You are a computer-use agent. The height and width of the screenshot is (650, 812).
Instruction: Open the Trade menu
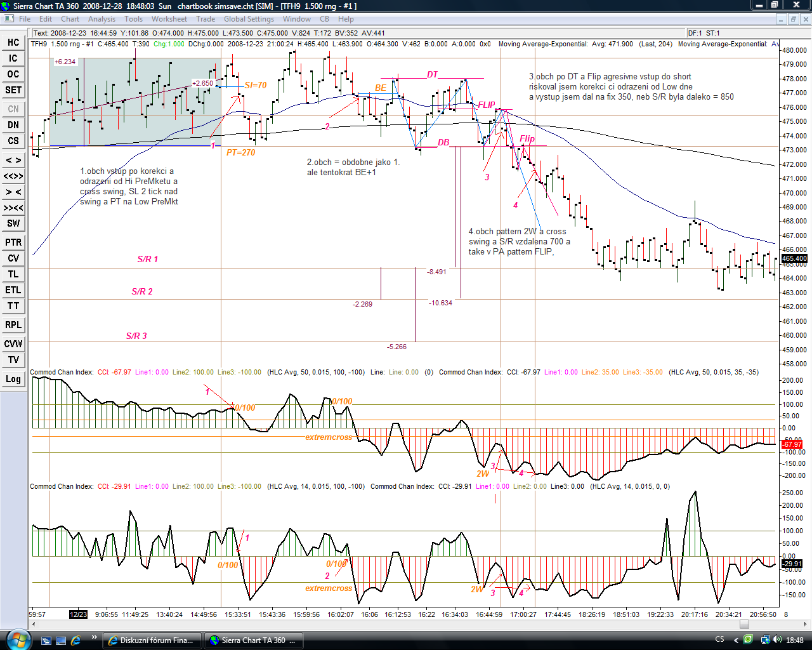(x=206, y=19)
